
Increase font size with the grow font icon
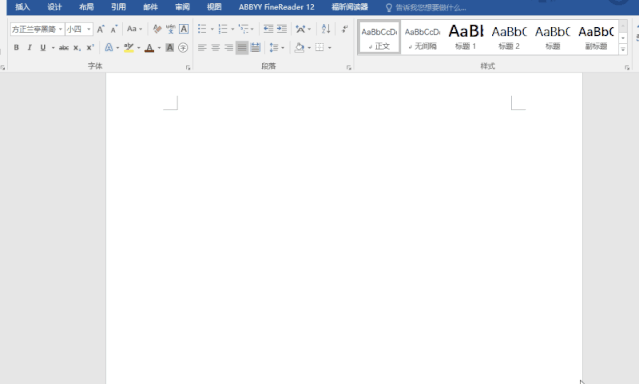(x=100, y=29)
